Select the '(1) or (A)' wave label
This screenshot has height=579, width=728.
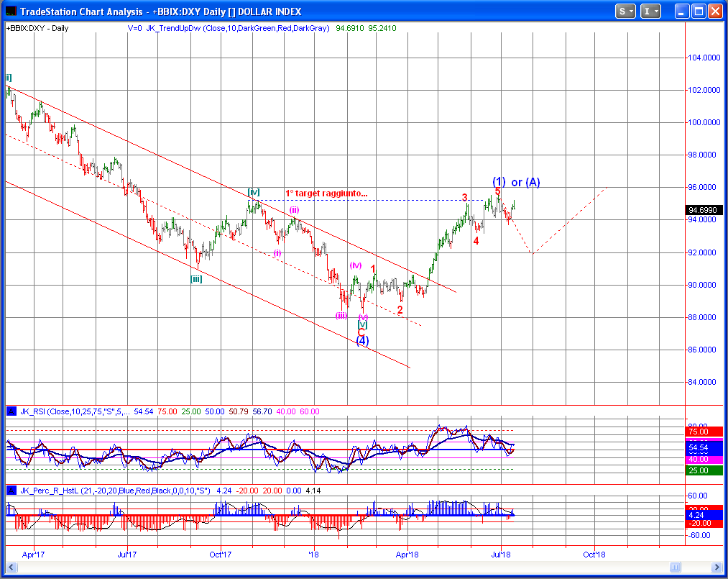(516, 182)
